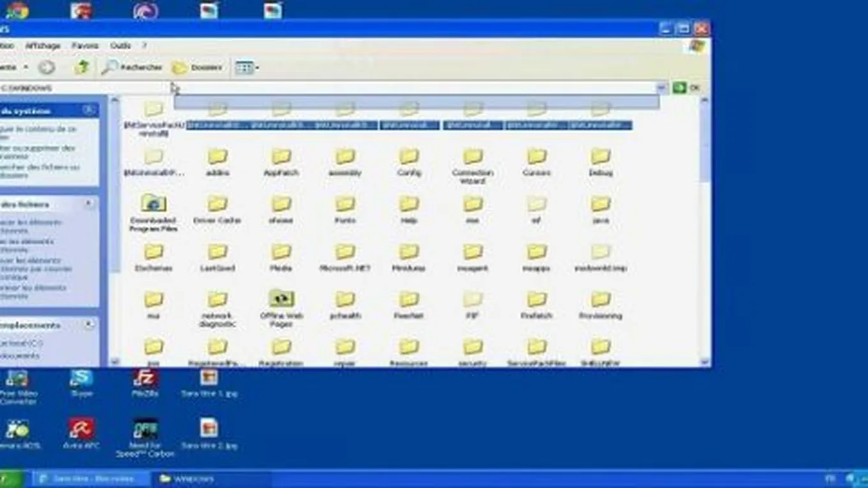
Task: Open the Back button history dropdown
Action: tap(26, 67)
